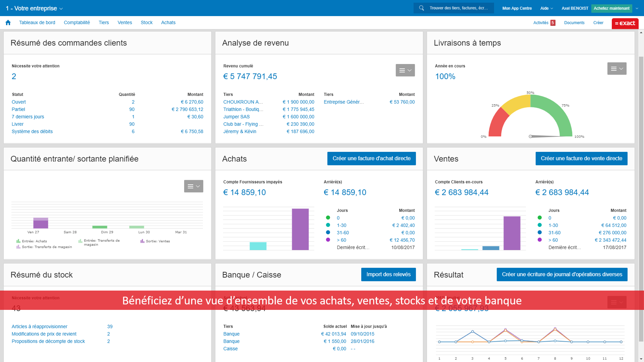Select the Ventes navigation menu item
This screenshot has height=362, width=644.
pyautogui.click(x=124, y=23)
